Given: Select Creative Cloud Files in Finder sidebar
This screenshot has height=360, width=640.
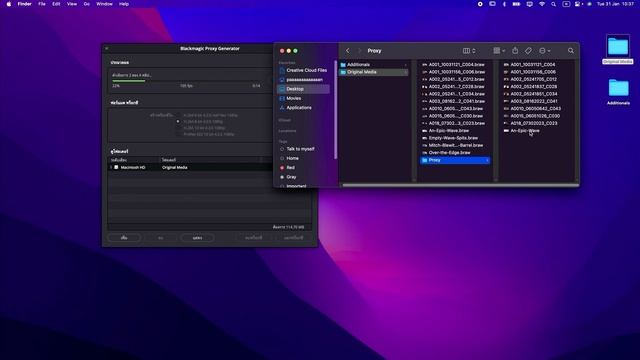Looking at the screenshot, I should (303, 70).
